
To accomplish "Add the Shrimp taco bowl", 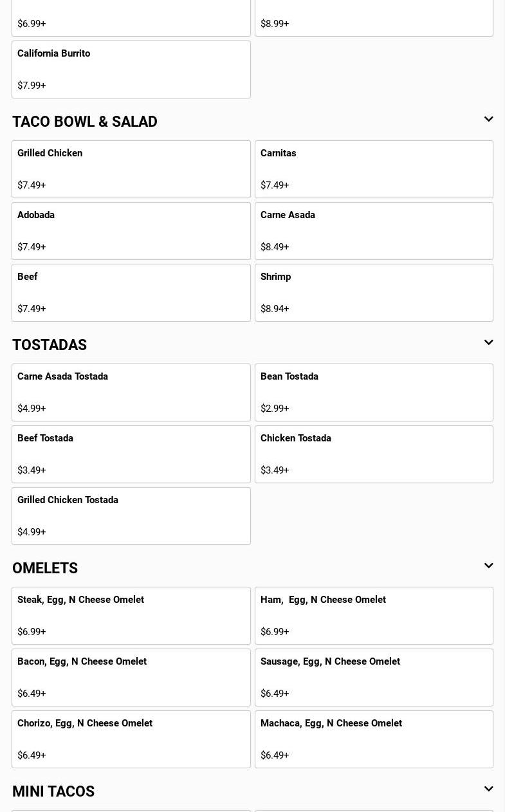I will [374, 293].
